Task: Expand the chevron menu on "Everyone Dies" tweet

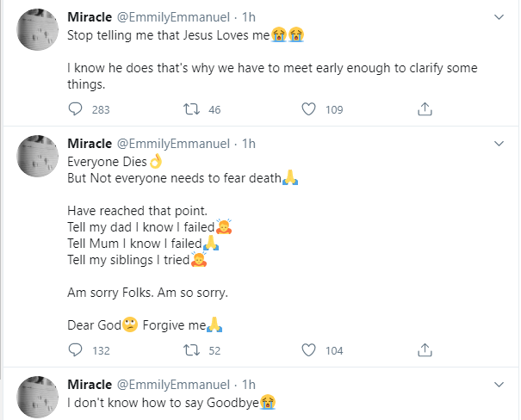Action: coord(499,142)
